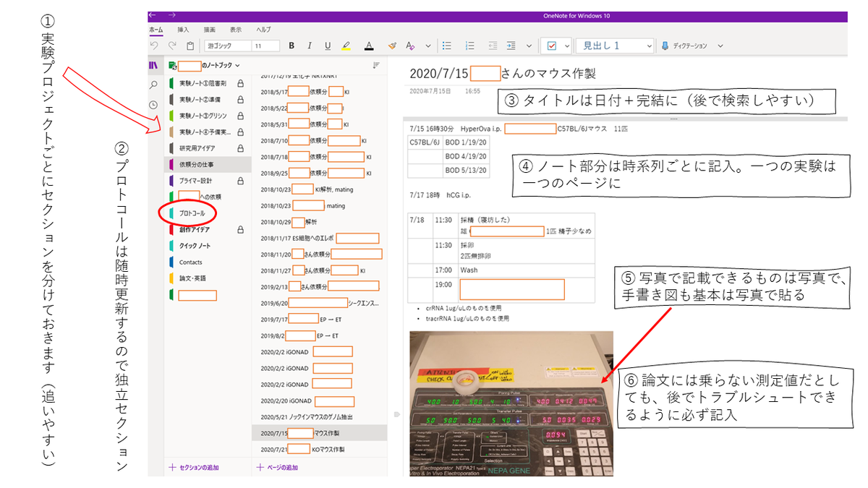Switch to the 描画 tab
Viewport: 868px width, 488px height.
[x=210, y=30]
